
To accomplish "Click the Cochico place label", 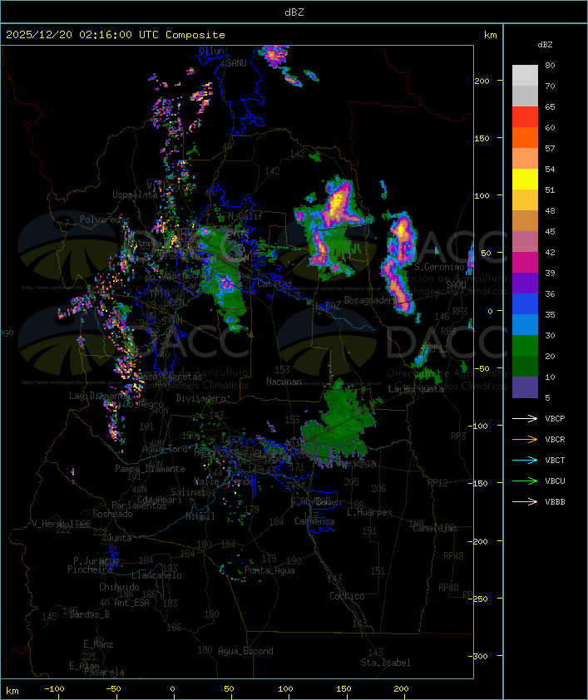I will (347, 596).
